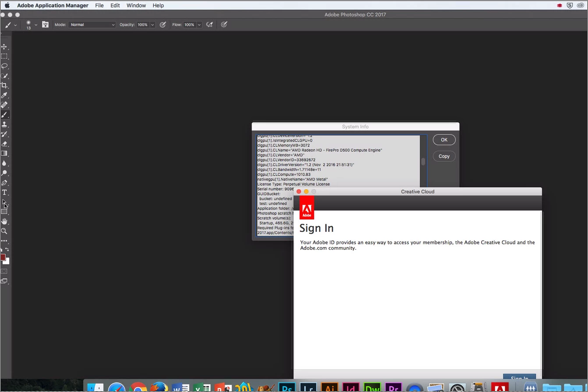Click the 'nativegpu[1].NativeName="AMD Metal"' line

pos(293,180)
